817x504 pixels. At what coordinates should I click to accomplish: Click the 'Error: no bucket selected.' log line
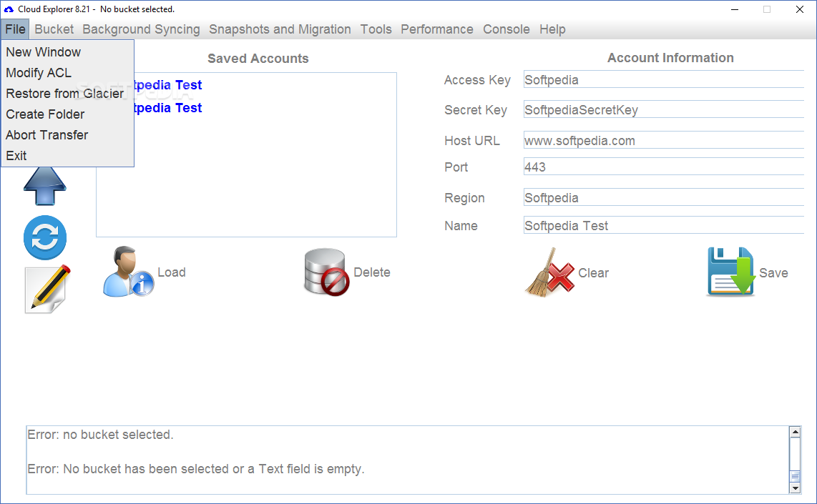pos(101,435)
